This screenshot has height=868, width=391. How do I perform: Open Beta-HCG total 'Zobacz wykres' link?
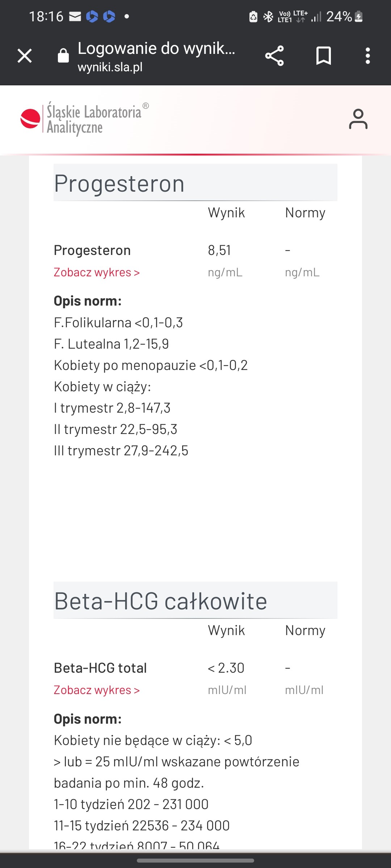click(x=97, y=690)
